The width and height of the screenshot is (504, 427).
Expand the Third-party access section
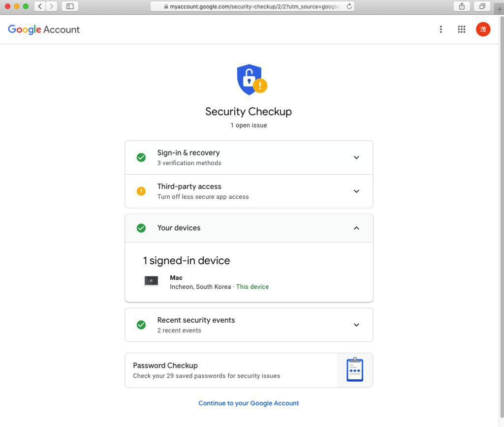point(356,191)
